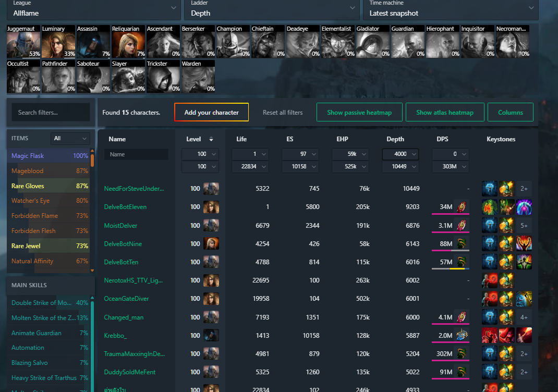Toggle the Mageblood item filter

[48, 171]
